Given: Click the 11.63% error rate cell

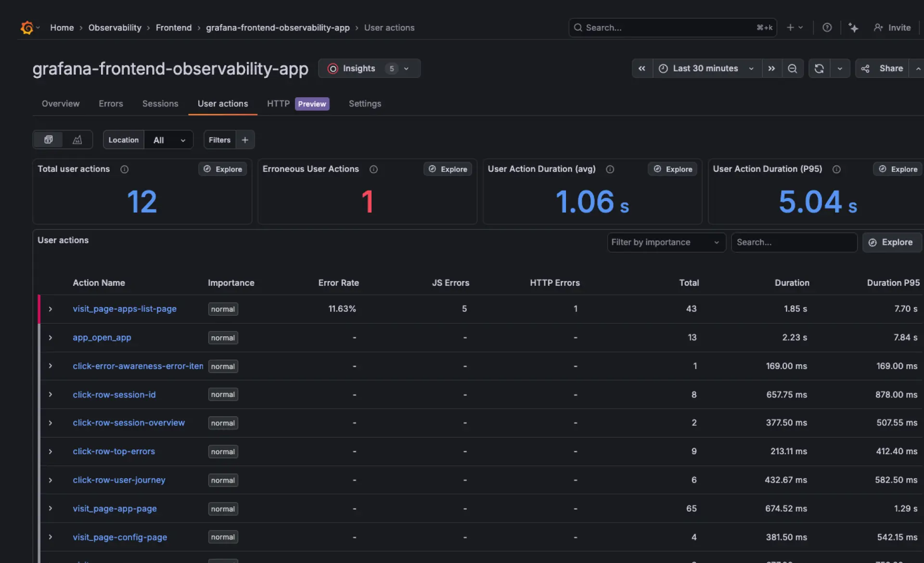Looking at the screenshot, I should click(x=342, y=309).
